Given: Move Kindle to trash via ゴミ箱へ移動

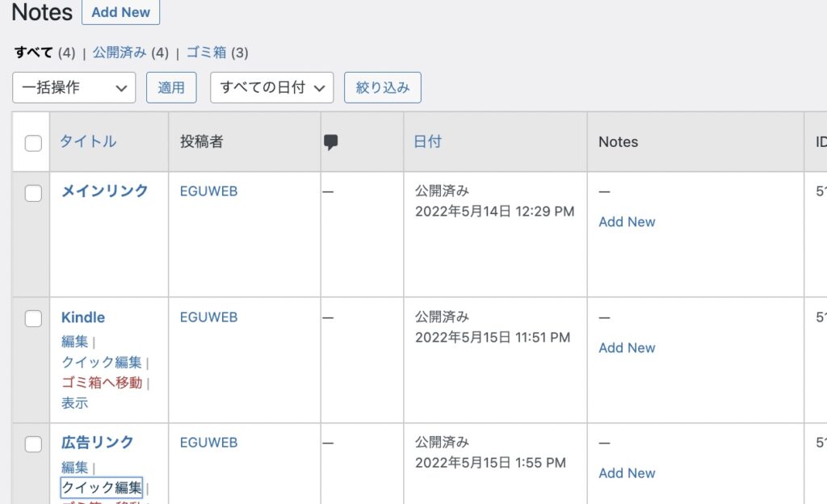Looking at the screenshot, I should [102, 382].
